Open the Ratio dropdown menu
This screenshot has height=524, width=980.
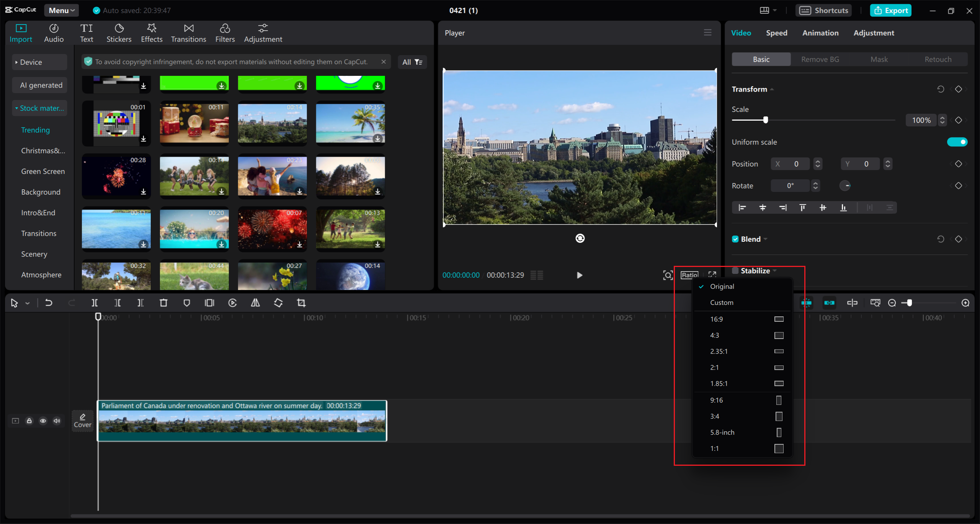coord(689,274)
